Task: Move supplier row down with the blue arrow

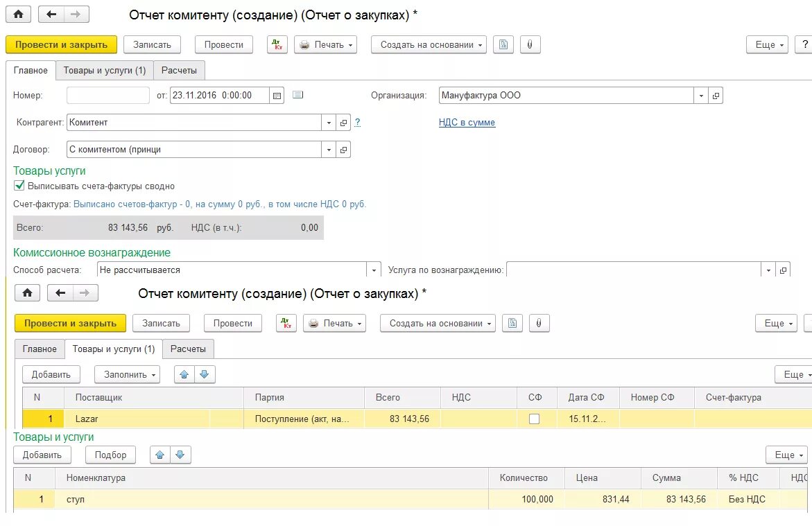Action: pos(205,374)
